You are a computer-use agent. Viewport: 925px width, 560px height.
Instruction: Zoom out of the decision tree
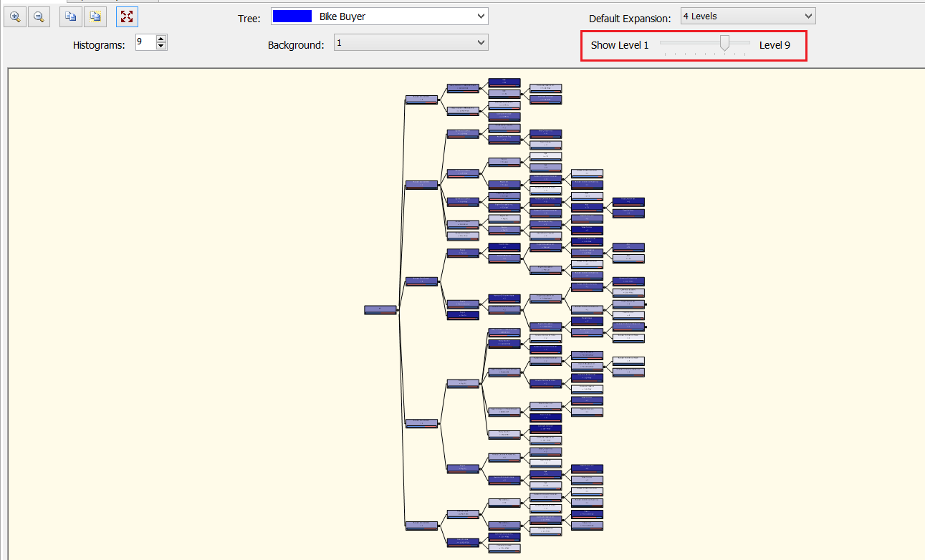point(39,16)
